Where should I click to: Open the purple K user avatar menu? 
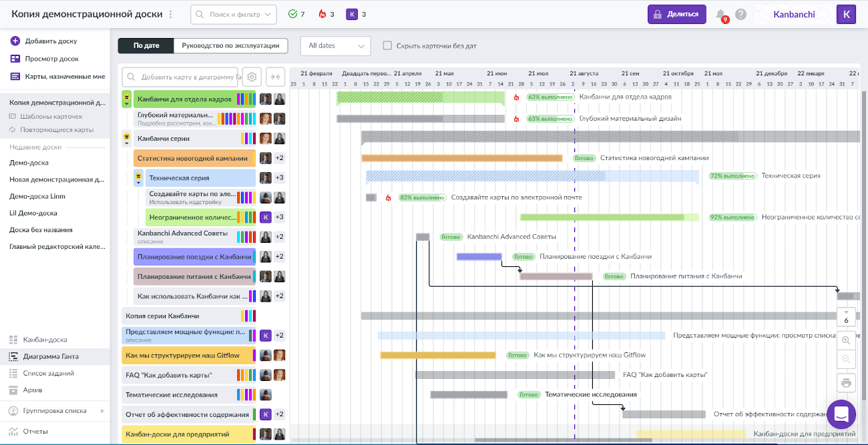(x=846, y=14)
